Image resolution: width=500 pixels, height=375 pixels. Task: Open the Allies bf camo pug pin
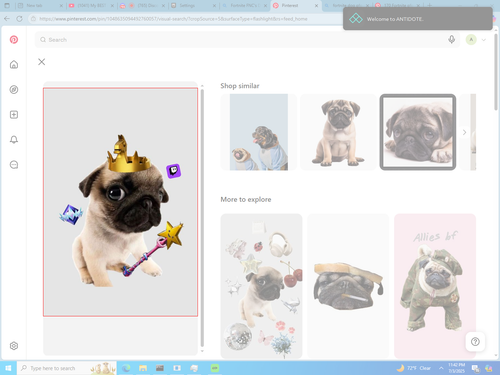coord(435,286)
